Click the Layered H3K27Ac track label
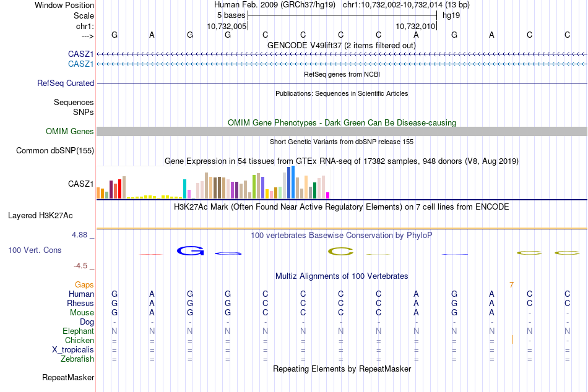Screen dimensions: 588x392 click(40, 216)
